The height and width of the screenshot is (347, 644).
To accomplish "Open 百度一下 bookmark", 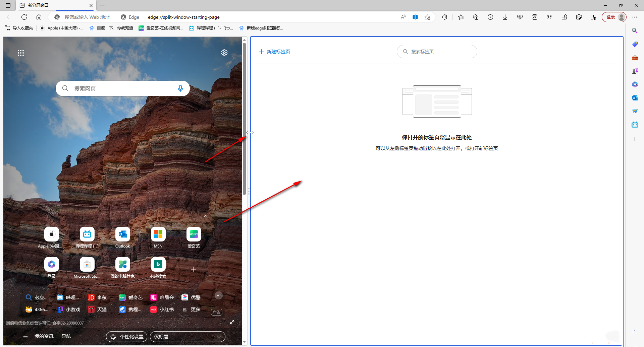I will (x=111, y=28).
